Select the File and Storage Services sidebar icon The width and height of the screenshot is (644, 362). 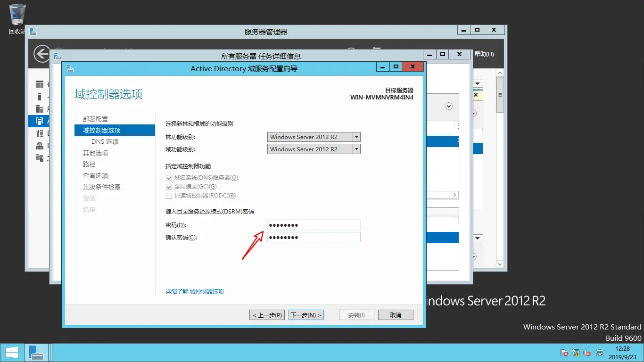tap(40, 158)
